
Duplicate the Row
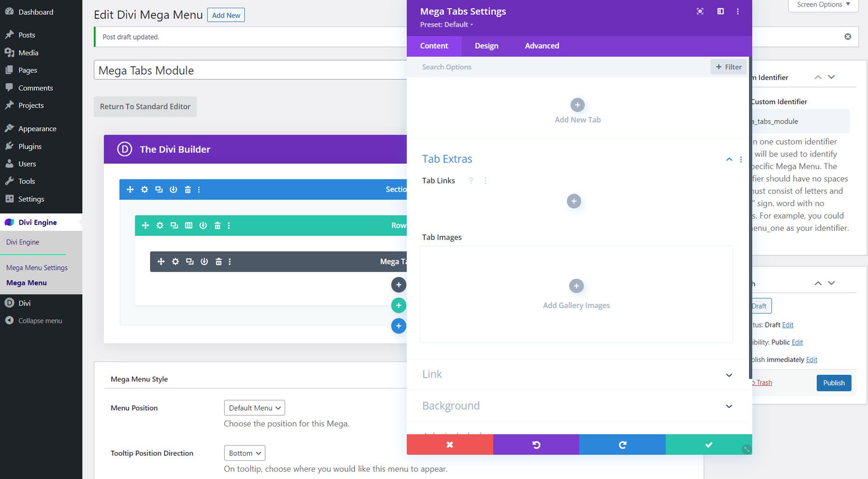click(174, 225)
